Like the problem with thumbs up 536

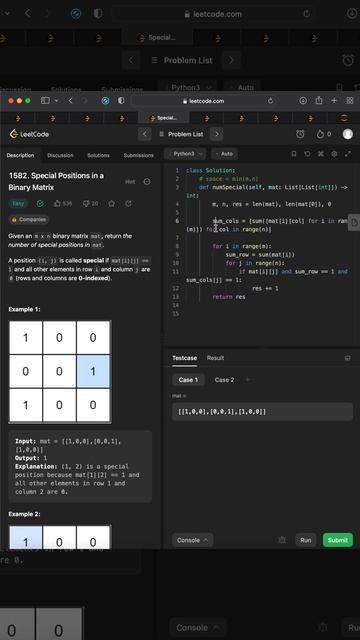click(x=63, y=203)
